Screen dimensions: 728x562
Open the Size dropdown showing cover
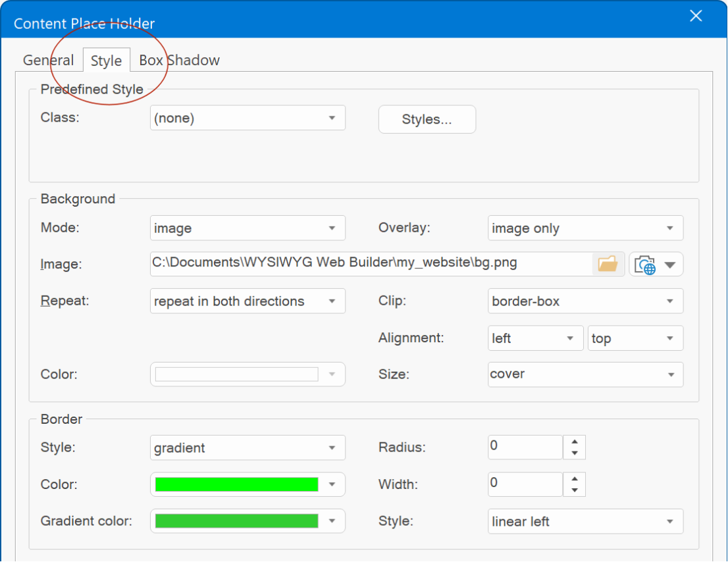(585, 374)
